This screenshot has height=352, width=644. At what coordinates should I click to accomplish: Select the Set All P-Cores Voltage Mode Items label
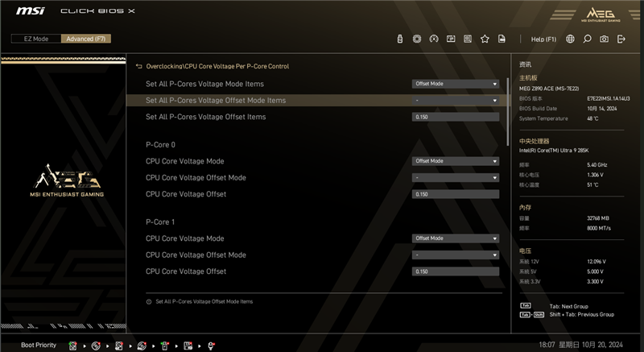(204, 84)
